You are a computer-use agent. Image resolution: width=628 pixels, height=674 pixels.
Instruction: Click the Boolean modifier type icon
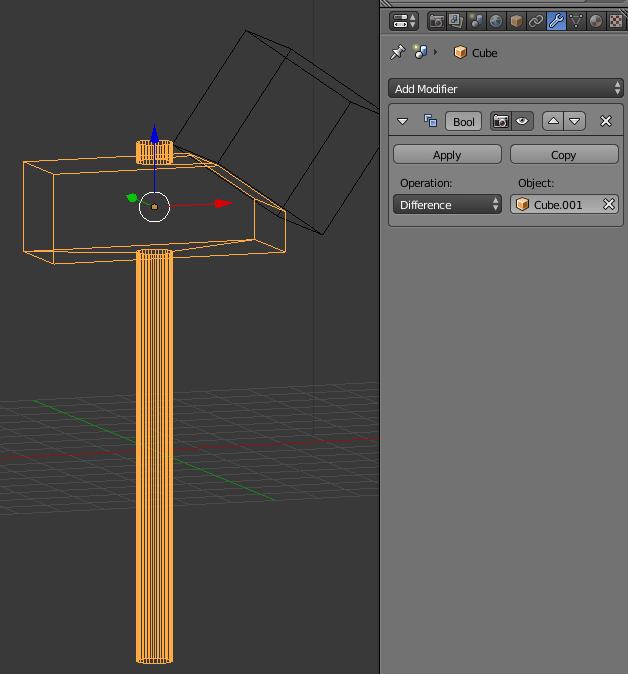tap(430, 121)
